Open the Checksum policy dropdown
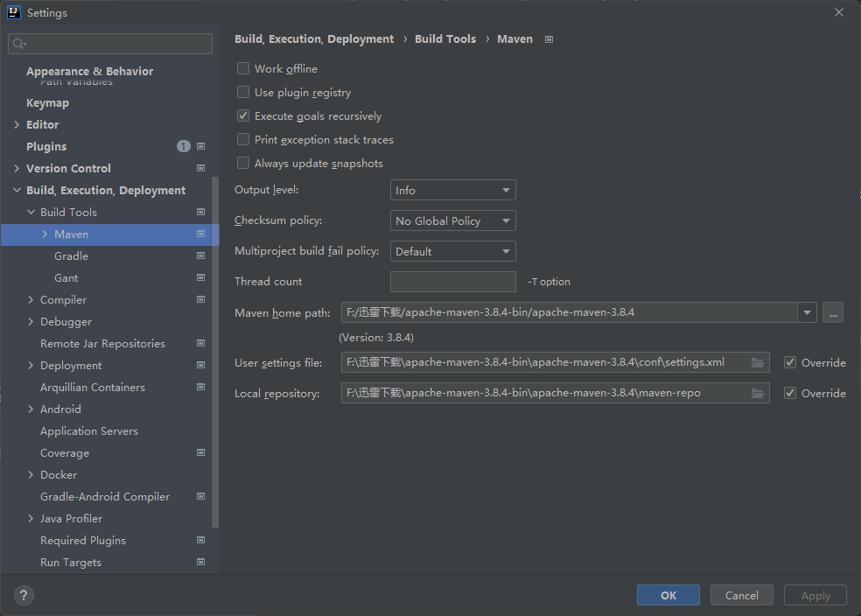 [x=452, y=220]
